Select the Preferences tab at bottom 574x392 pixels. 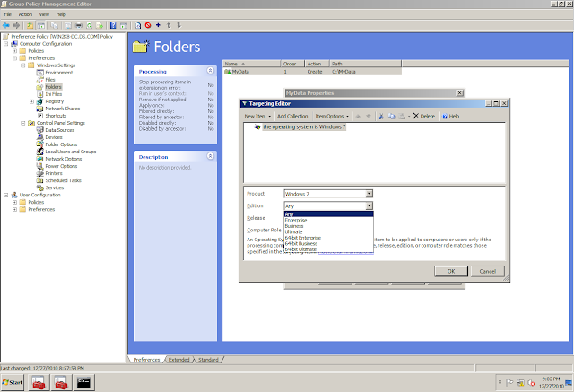146,360
